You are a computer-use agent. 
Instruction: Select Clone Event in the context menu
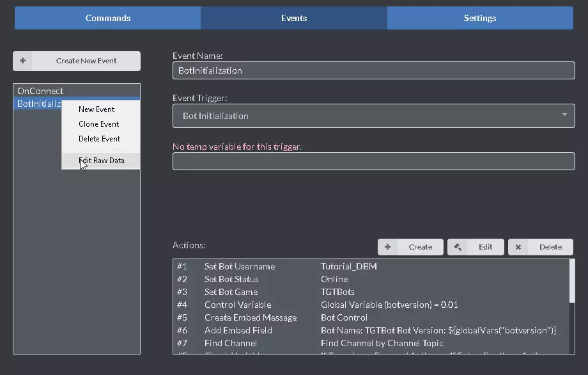pyautogui.click(x=99, y=124)
